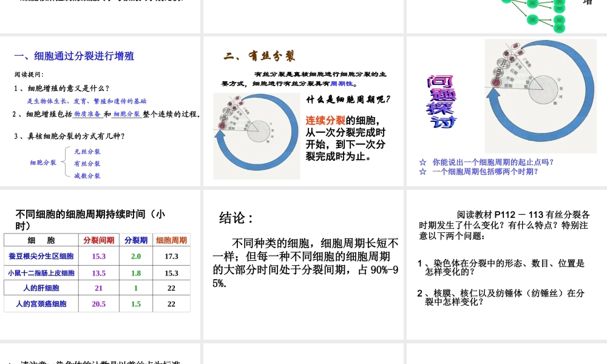Image resolution: width=607 pixels, height=364 pixels.
Task: Select the 细胞周期 table column header
Action: (x=171, y=240)
